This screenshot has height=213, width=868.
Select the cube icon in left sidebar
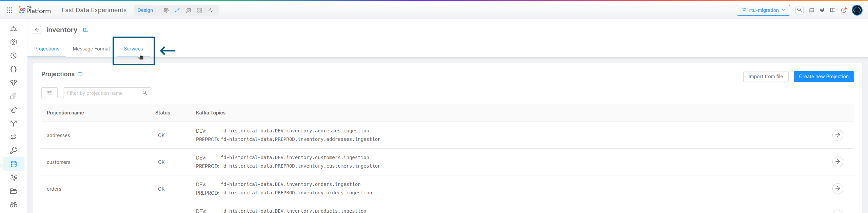pyautogui.click(x=14, y=42)
